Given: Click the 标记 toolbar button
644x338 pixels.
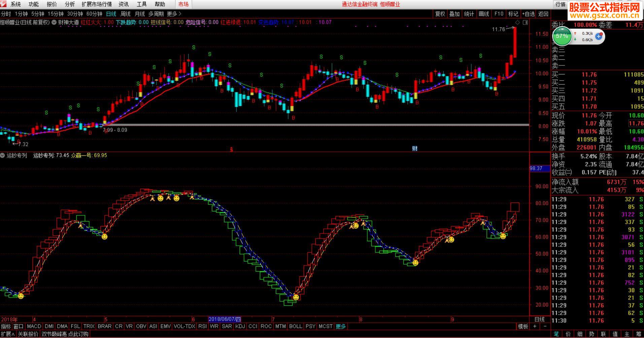Looking at the screenshot, I should coord(513,14).
